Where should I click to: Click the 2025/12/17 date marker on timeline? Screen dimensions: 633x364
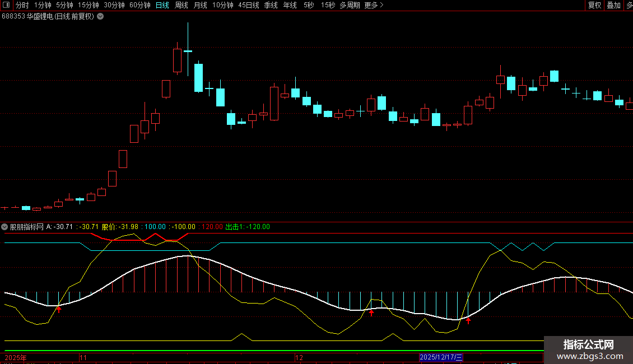pos(441,357)
